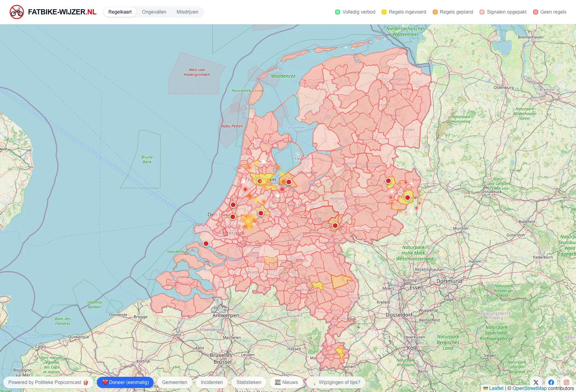Switch to the Regelkaart tab

120,12
